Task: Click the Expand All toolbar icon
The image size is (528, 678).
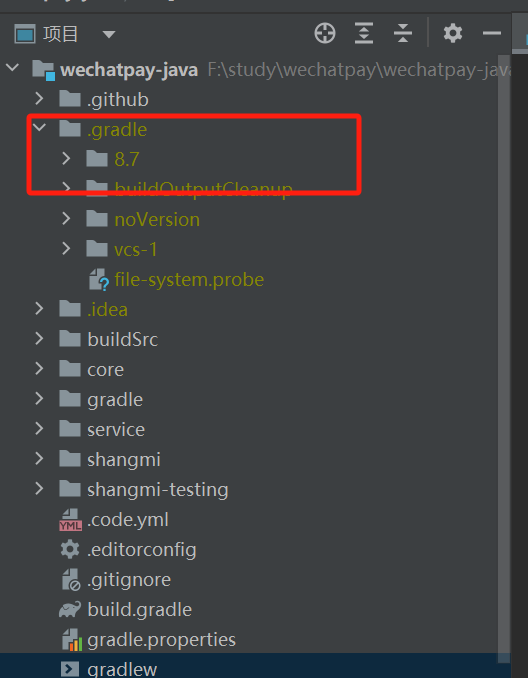Action: tap(364, 33)
